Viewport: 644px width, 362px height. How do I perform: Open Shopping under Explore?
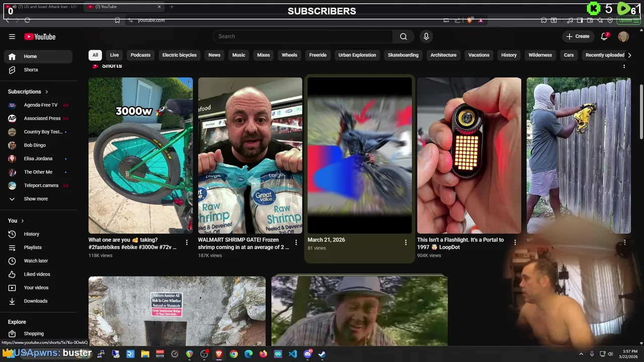[38, 333]
